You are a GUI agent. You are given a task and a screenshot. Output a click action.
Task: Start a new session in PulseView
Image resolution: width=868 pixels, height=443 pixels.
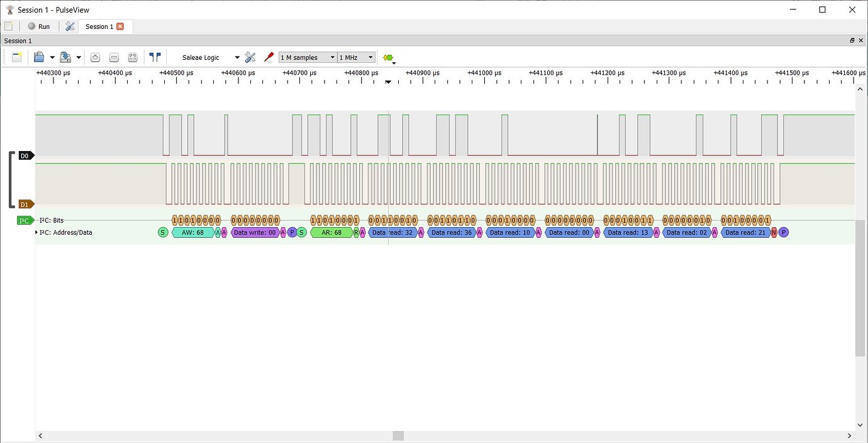pos(17,57)
